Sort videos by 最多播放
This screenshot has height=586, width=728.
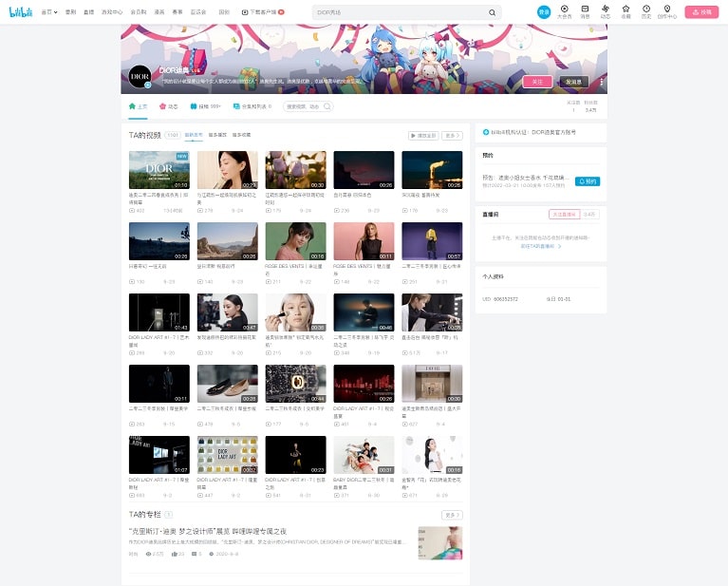pyautogui.click(x=217, y=136)
